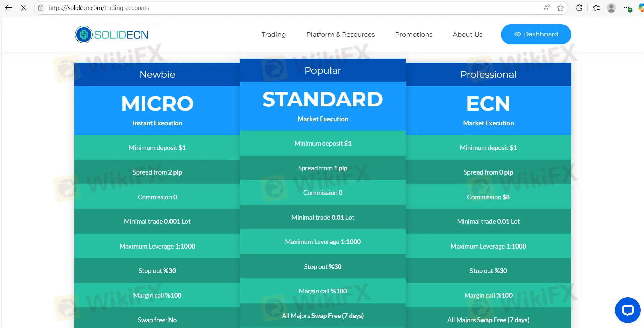Click the browser back arrow
644x328 pixels.
[x=8, y=8]
